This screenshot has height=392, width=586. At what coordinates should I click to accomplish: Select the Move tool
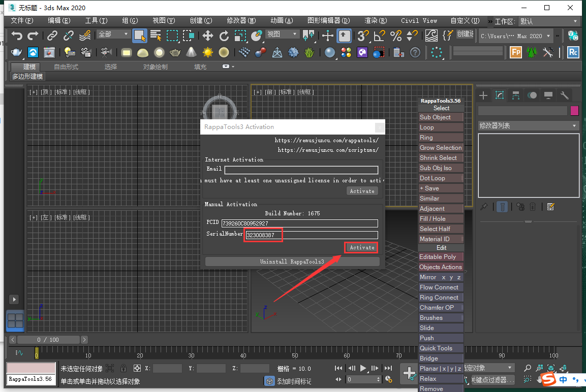[207, 36]
